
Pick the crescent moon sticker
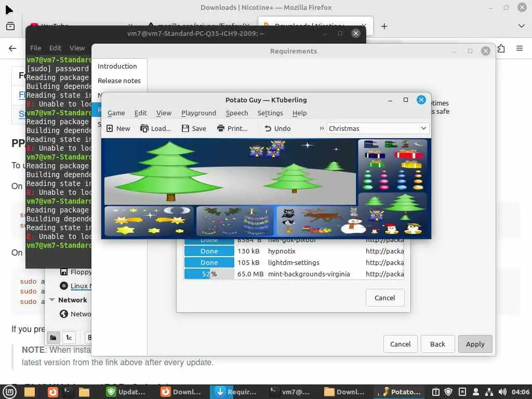(177, 210)
